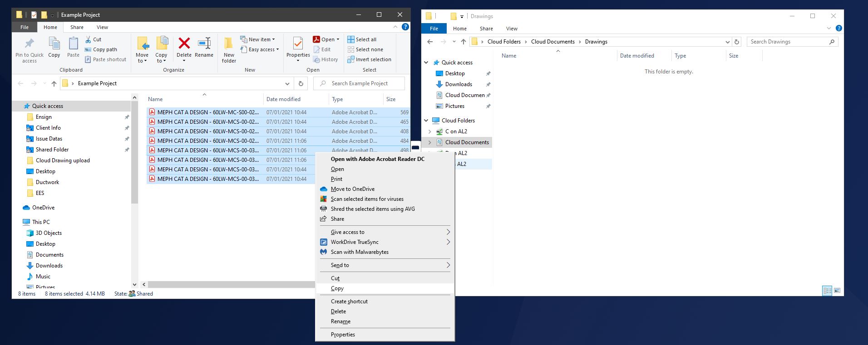The image size is (868, 345).
Task: Click Cloud Folders in breadcrumb path
Action: (x=503, y=42)
